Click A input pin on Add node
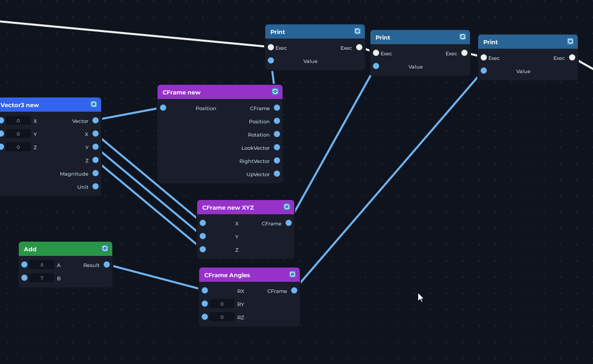 coord(24,264)
